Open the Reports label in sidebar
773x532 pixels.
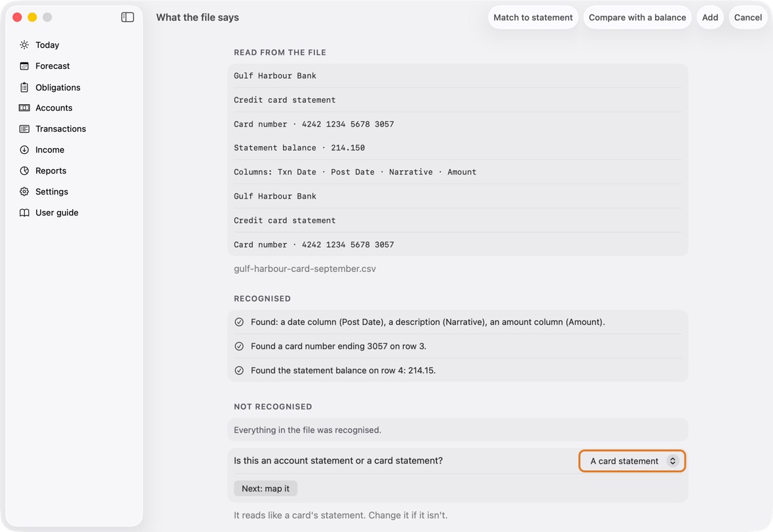click(51, 170)
